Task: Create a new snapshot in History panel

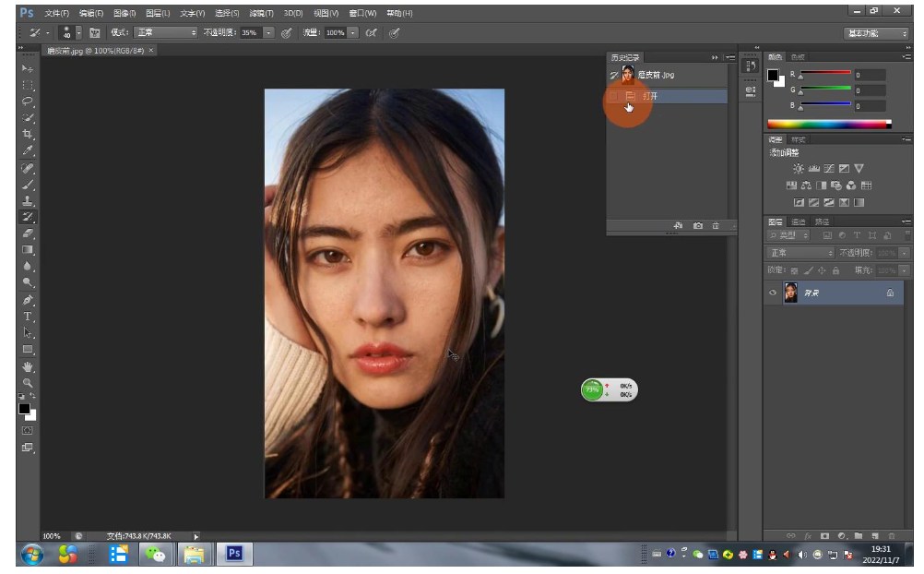Action: click(698, 226)
